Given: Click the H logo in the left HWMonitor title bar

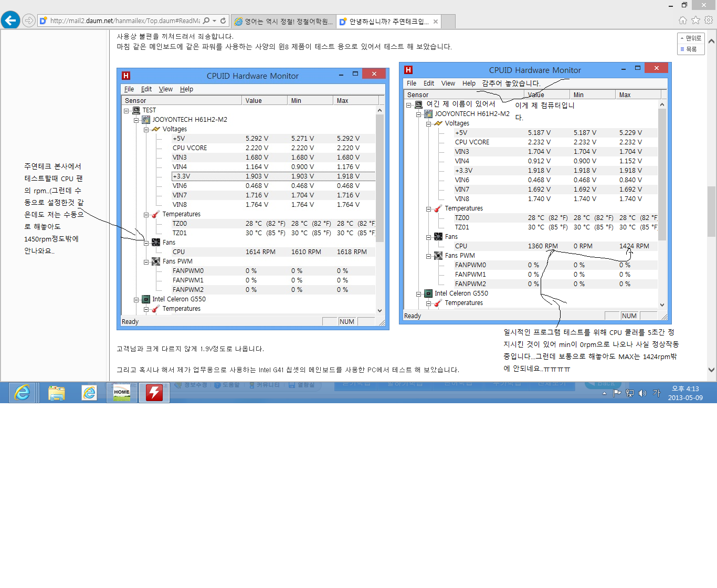Looking at the screenshot, I should (126, 76).
